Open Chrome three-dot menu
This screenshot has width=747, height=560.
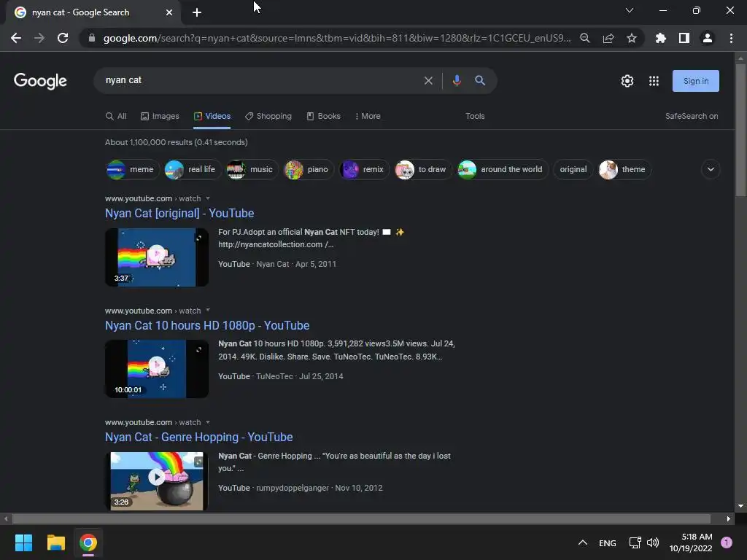click(x=731, y=38)
